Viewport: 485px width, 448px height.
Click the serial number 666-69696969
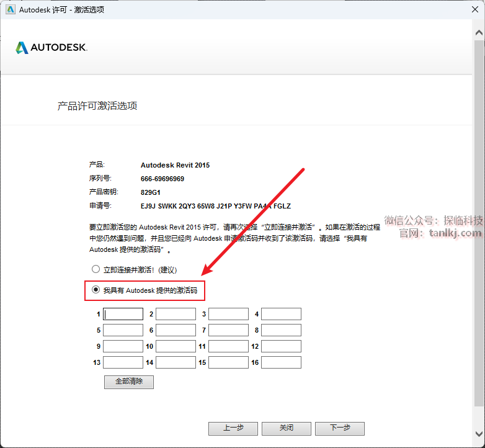pos(162,179)
